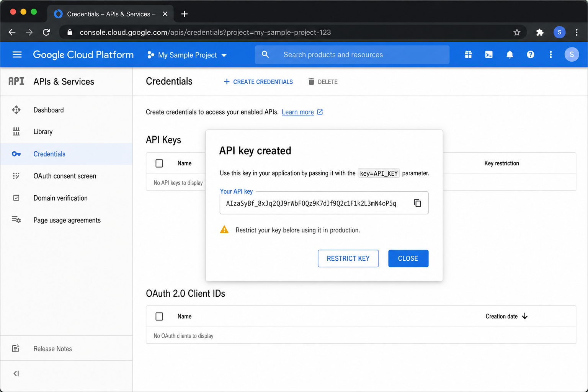The image size is (588, 392).
Task: Click the Library sidebar icon
Action: coord(16,132)
